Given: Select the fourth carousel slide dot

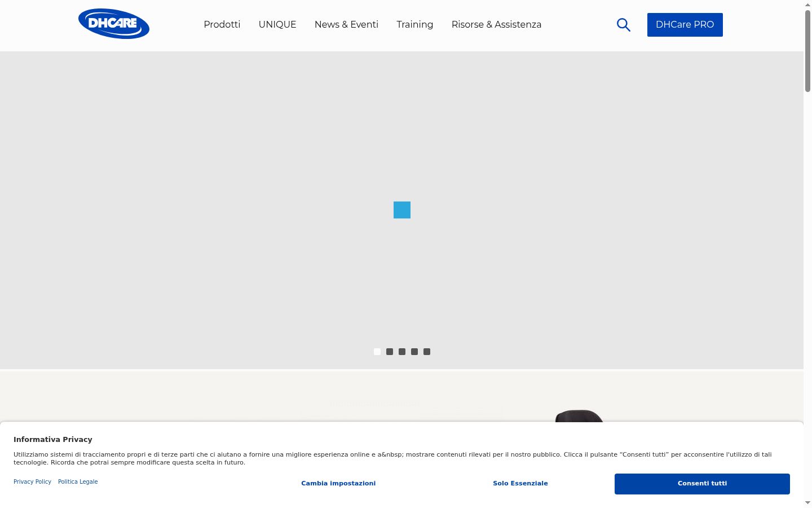Looking at the screenshot, I should [414, 352].
